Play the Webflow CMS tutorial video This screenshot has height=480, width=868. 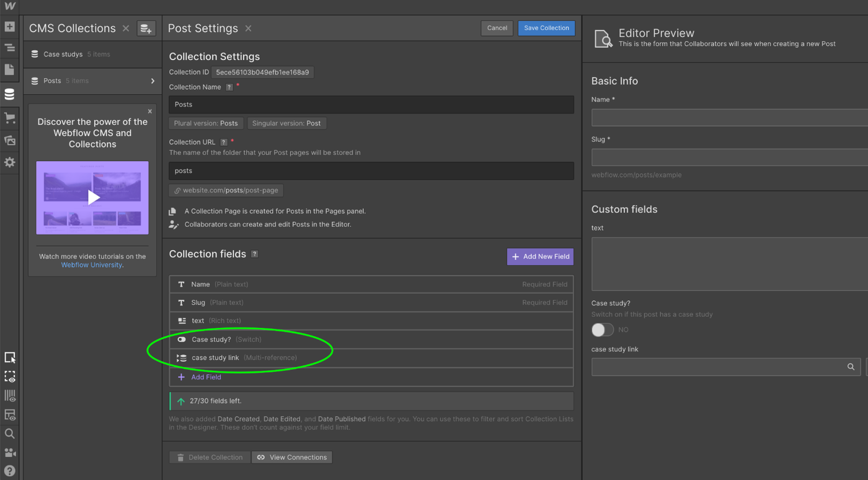pyautogui.click(x=93, y=198)
